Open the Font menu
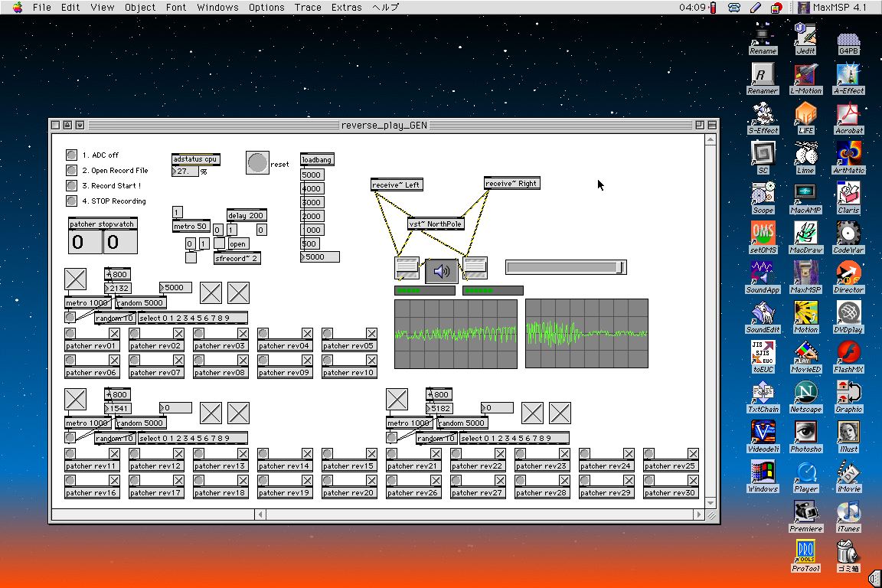The image size is (882, 588). coord(175,8)
